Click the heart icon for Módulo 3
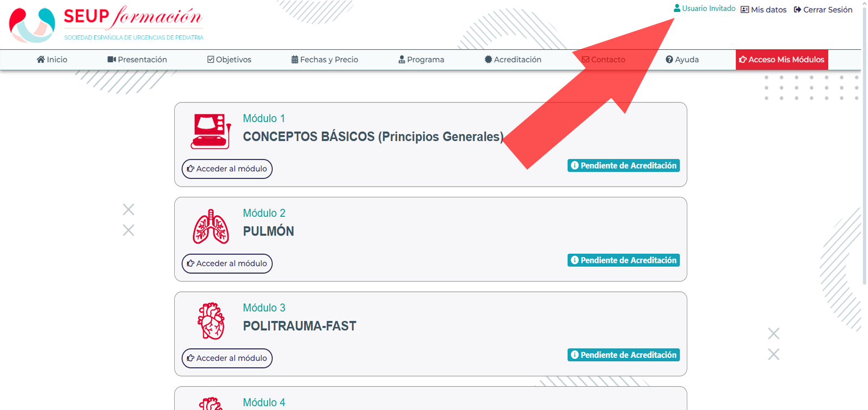 [211, 321]
